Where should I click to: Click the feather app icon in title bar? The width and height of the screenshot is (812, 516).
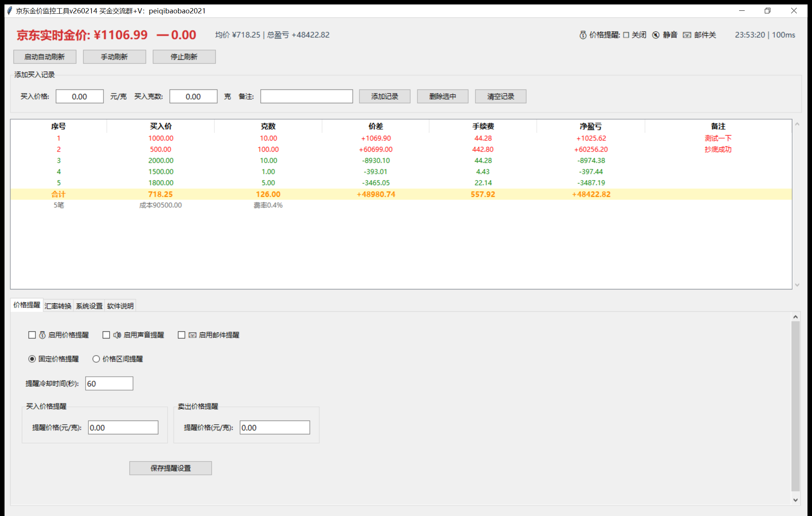pyautogui.click(x=10, y=11)
